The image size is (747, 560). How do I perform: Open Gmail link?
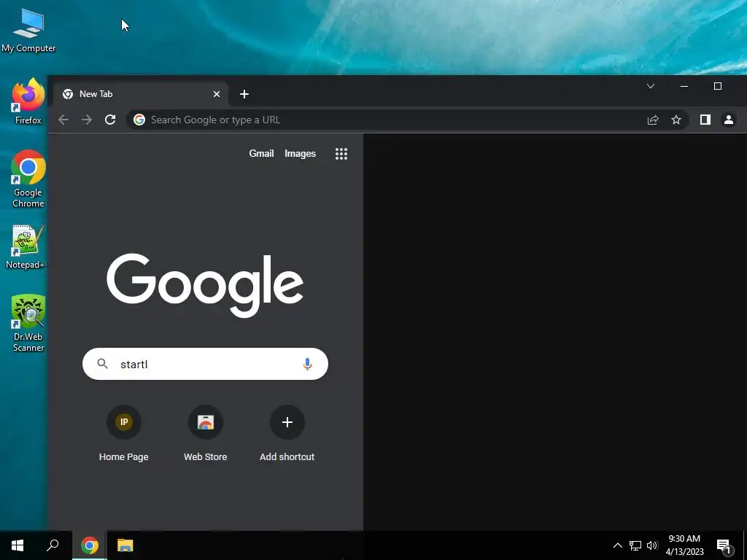[x=262, y=153]
